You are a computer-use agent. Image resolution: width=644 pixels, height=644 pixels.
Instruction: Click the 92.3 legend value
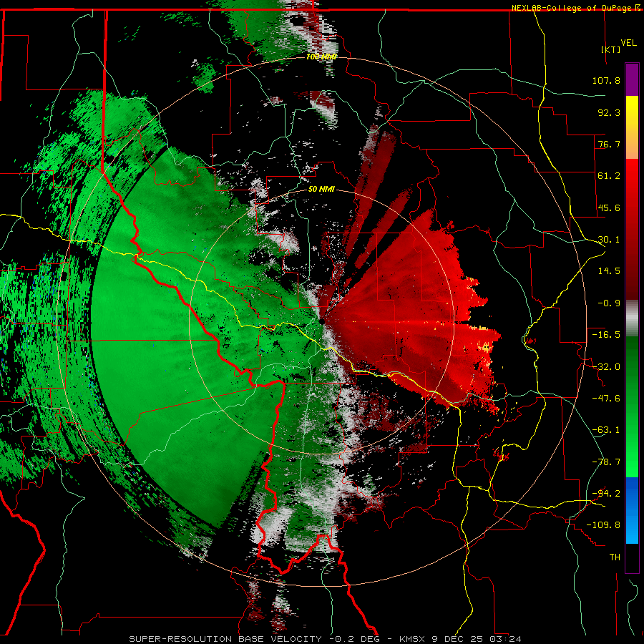point(609,112)
